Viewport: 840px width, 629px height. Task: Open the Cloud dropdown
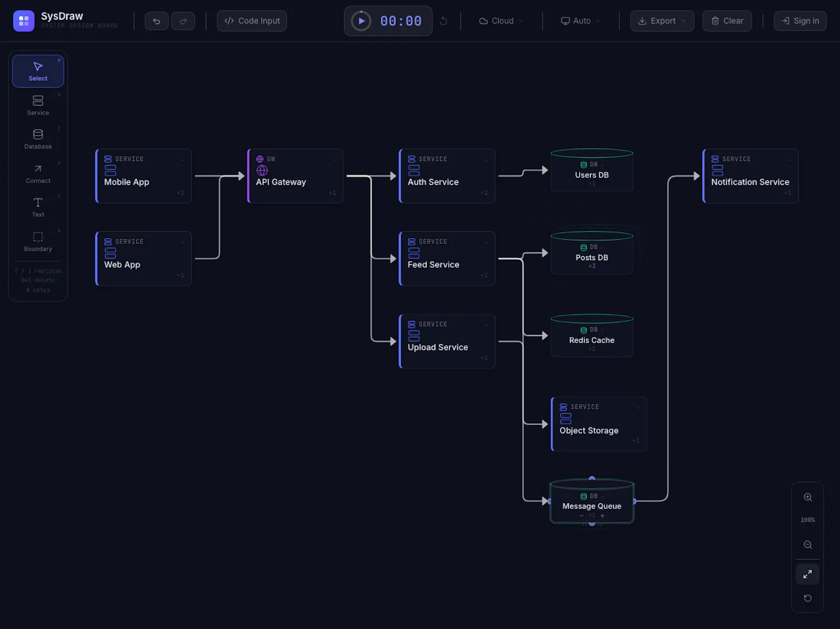(x=501, y=21)
